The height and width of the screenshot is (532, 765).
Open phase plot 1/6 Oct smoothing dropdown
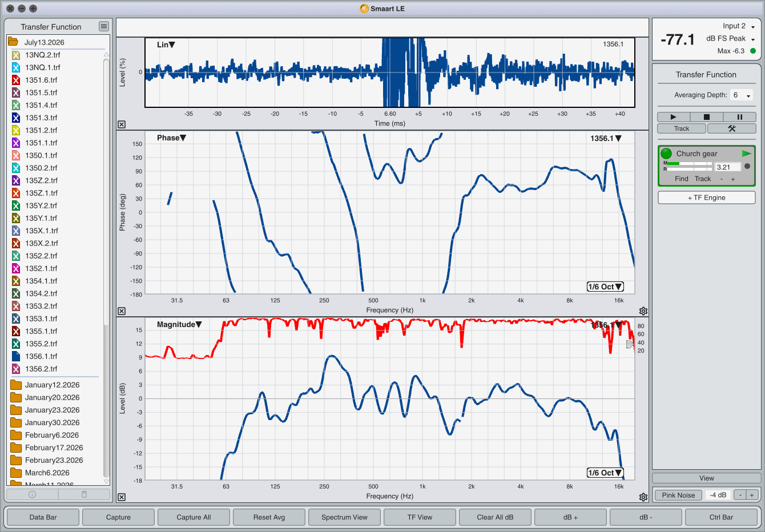605,287
